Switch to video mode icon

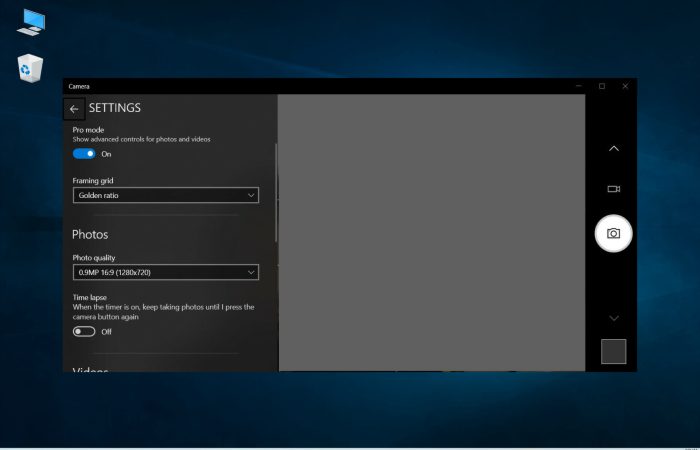pos(614,189)
